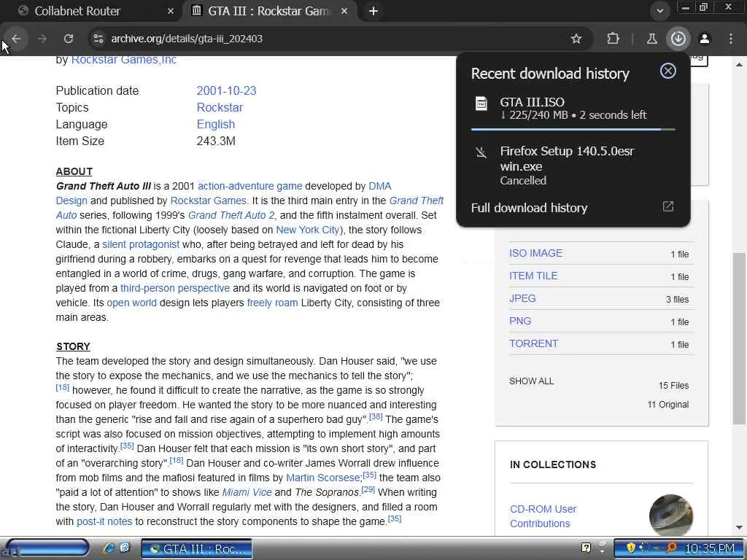Open the Full download history entry
The height and width of the screenshot is (560, 747).
pyautogui.click(x=529, y=208)
